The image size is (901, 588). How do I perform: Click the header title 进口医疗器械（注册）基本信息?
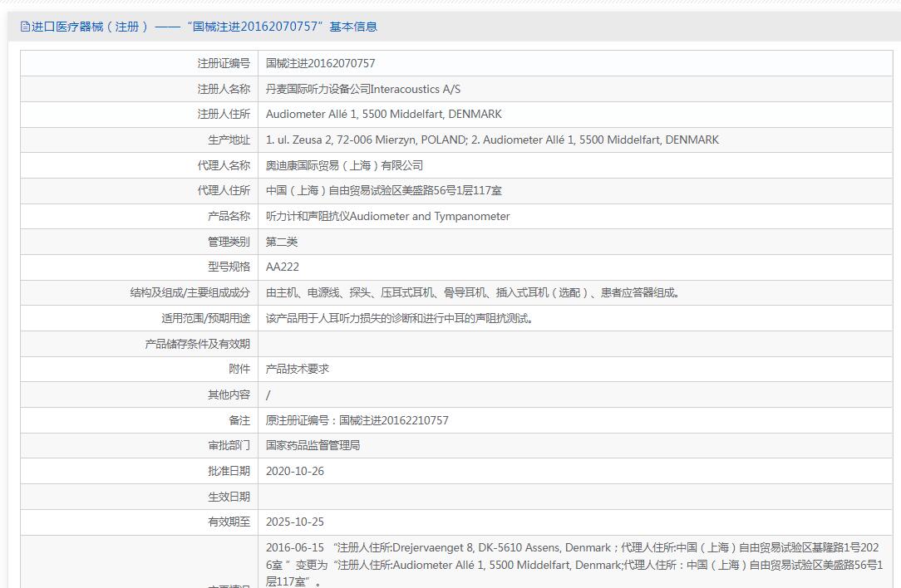click(x=204, y=27)
